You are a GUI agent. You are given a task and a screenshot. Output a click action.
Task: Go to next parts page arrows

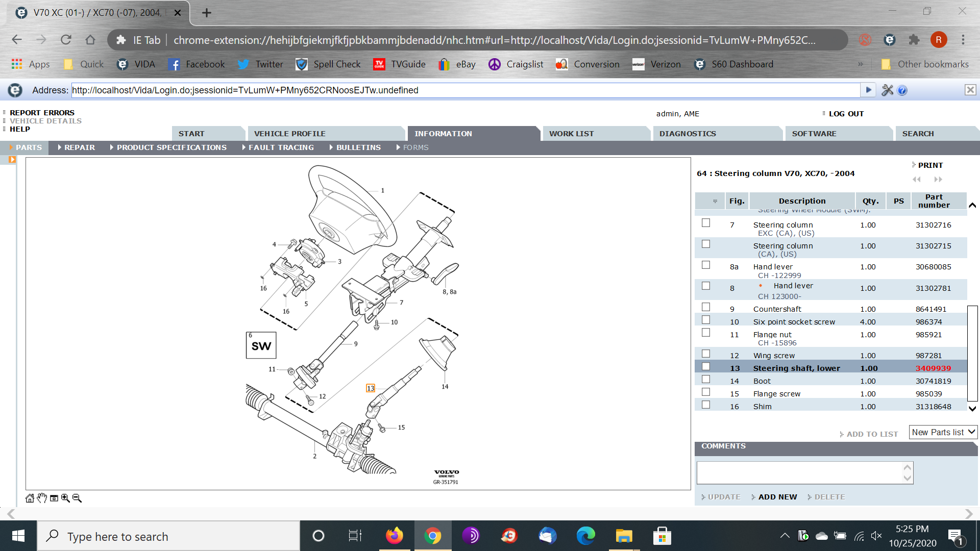[938, 180]
